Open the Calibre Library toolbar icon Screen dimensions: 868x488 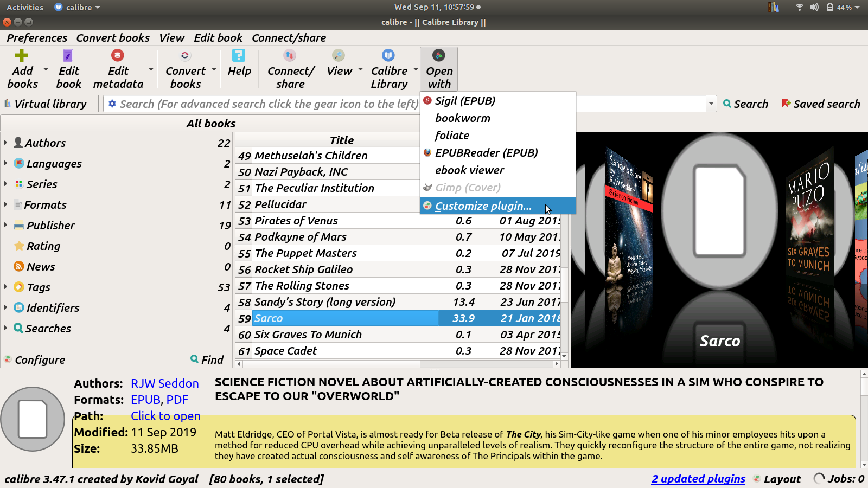pyautogui.click(x=388, y=55)
